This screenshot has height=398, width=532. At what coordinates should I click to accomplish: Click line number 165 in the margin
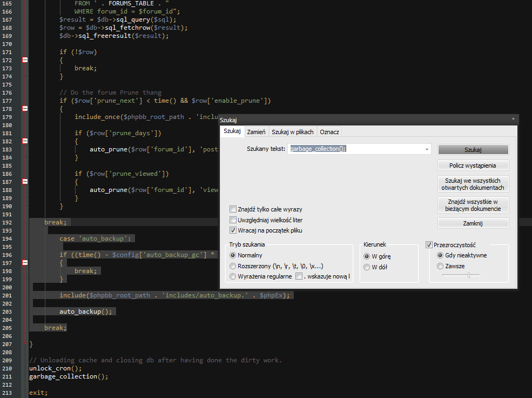(7, 3)
